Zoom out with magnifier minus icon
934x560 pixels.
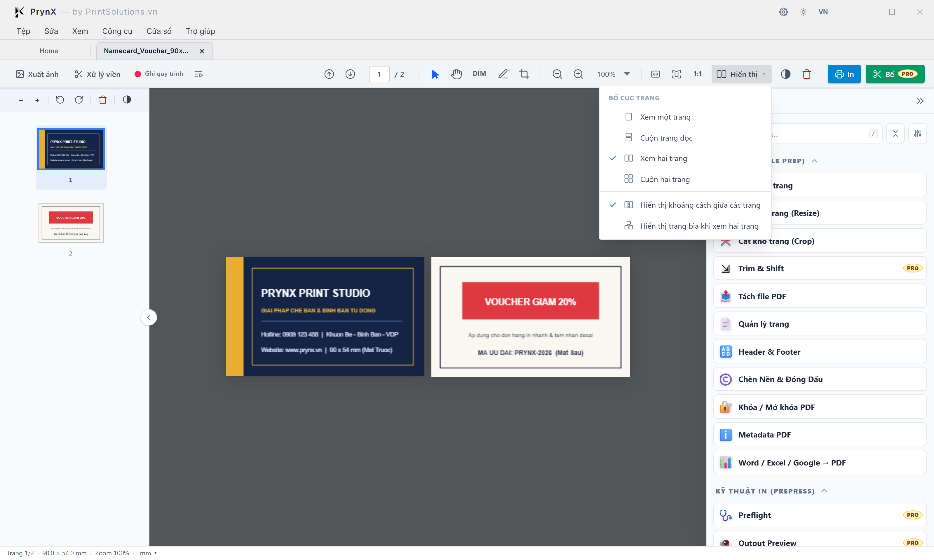pyautogui.click(x=557, y=74)
